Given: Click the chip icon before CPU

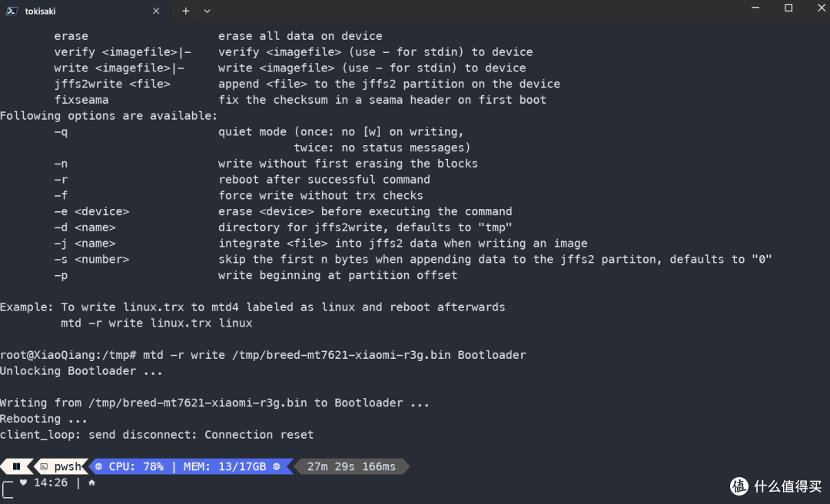Looking at the screenshot, I should 98,466.
